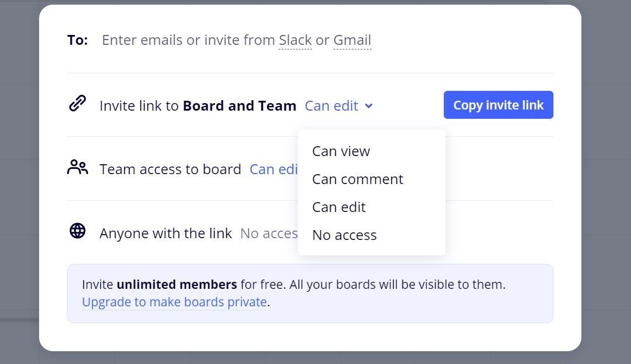Click the Slack invite link

295,40
